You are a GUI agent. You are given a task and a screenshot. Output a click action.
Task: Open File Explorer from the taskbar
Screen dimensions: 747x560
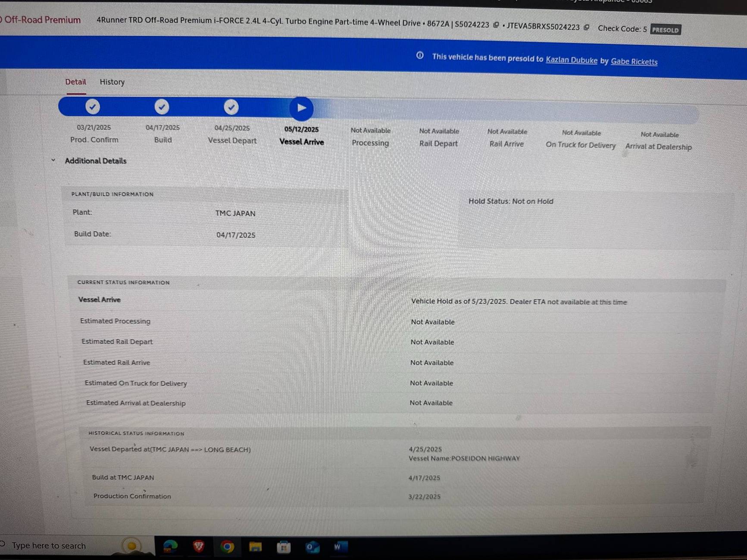[x=255, y=547]
